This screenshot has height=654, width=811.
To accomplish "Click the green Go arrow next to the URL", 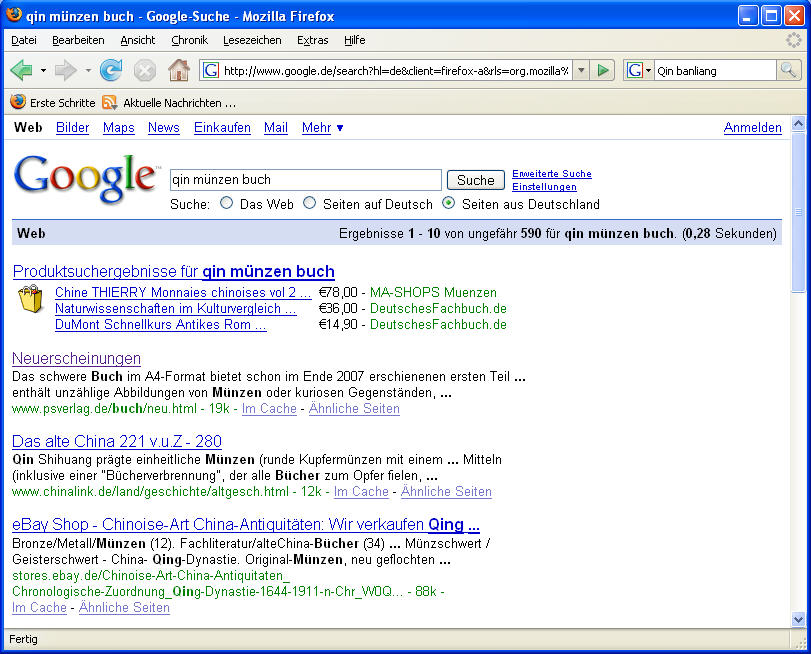I will click(x=603, y=70).
